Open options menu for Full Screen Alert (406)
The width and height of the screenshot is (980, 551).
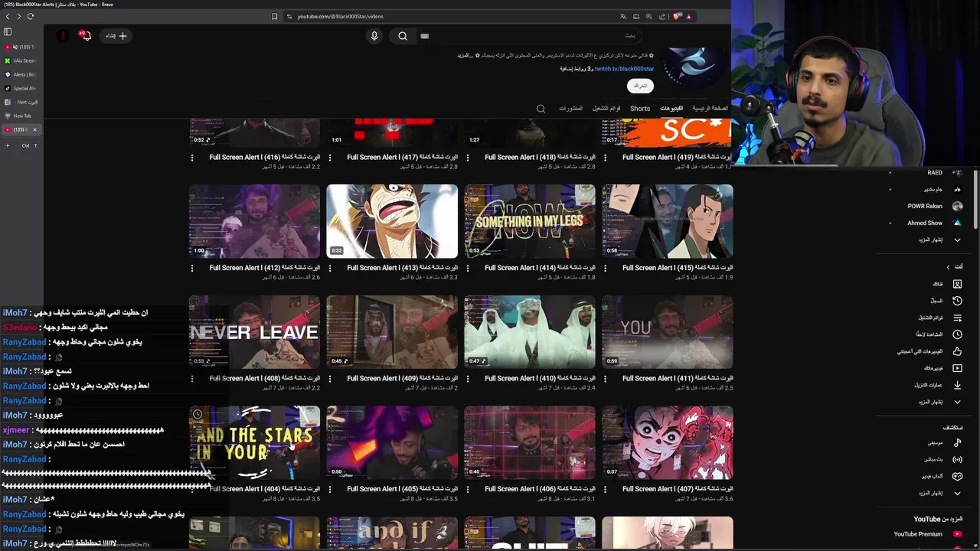click(x=468, y=488)
